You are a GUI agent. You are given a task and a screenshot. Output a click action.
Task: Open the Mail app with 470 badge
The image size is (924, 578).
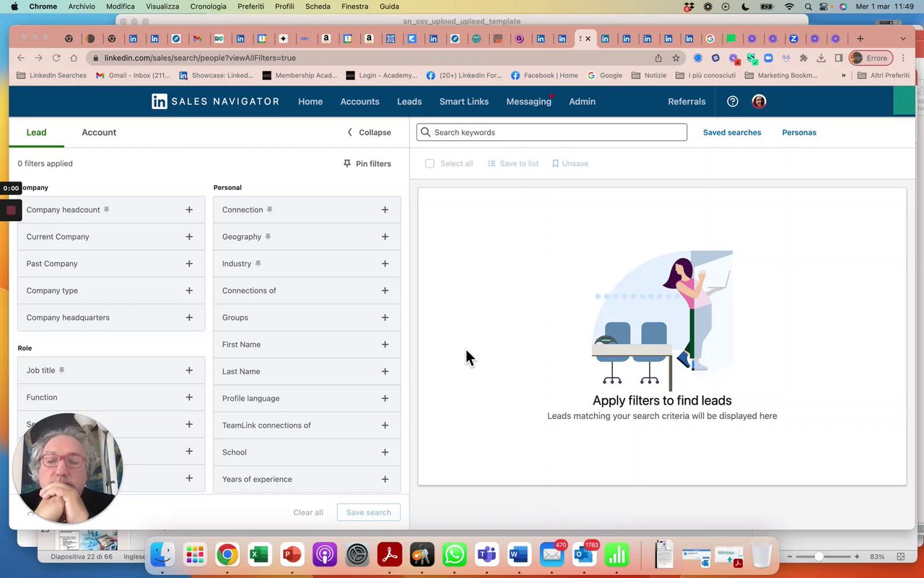tap(552, 555)
